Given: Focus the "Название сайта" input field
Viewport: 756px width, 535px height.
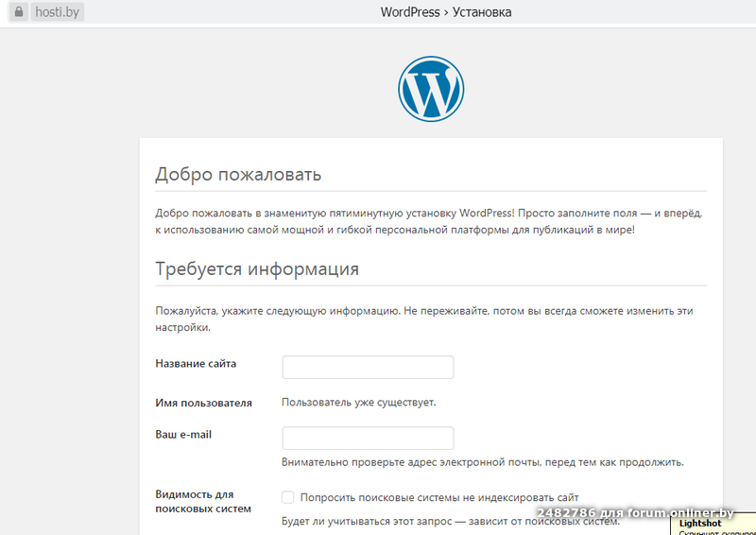Looking at the screenshot, I should [x=368, y=367].
